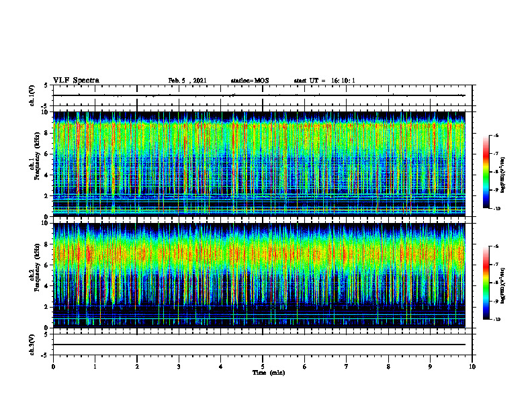Click the ch.2 spectrogram color scale bar
This screenshot has width=532, height=411.
tap(486, 283)
